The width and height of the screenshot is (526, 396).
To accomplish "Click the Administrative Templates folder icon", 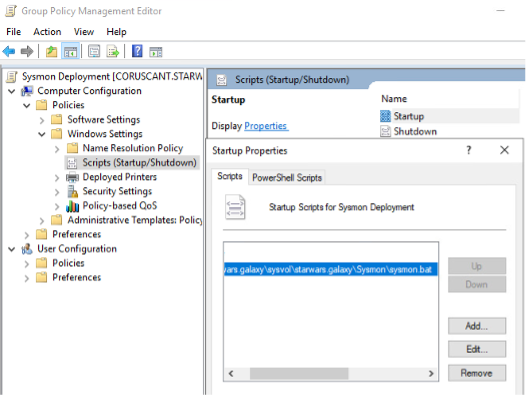I will click(x=57, y=220).
